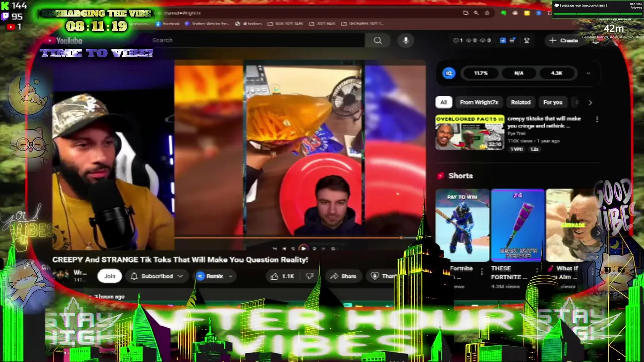The image size is (644, 362).
Task: Click the Thanks button
Action: point(383,276)
